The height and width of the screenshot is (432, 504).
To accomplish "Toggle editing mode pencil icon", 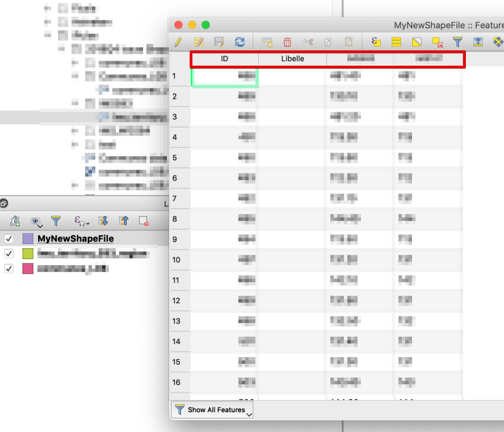I will (178, 42).
